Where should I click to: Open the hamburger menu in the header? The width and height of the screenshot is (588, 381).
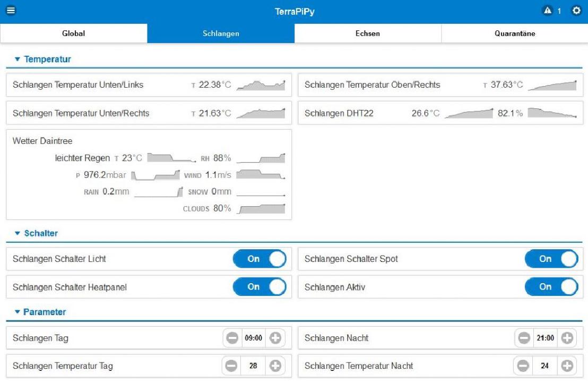[x=11, y=11]
